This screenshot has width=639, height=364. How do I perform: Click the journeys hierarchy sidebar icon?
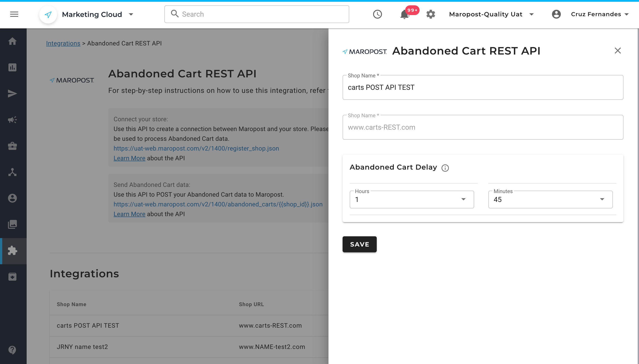(12, 172)
